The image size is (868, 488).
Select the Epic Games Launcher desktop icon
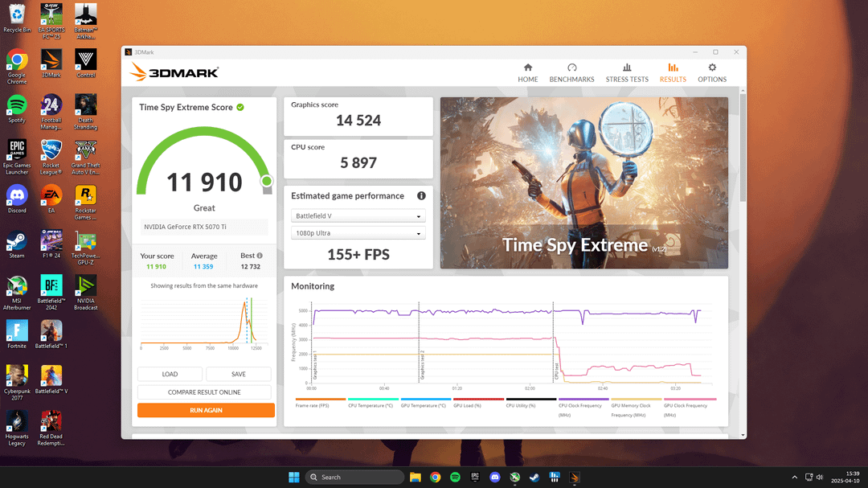tap(17, 157)
